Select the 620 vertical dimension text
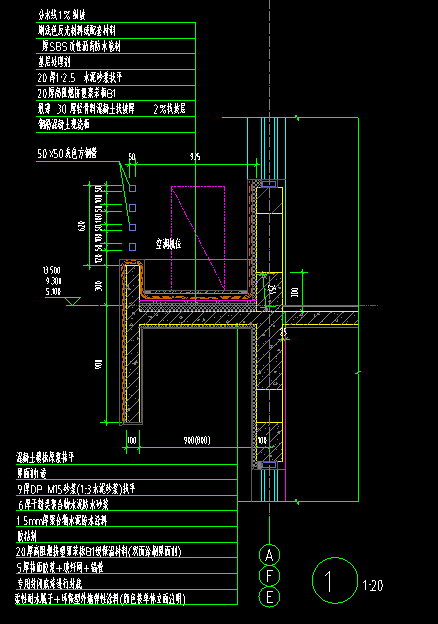The width and height of the screenshot is (438, 624). click(82, 227)
